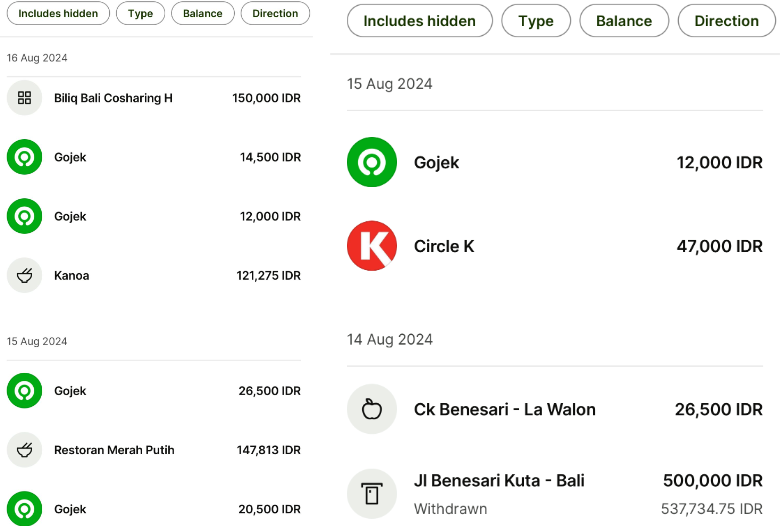This screenshot has width=781, height=526.
Task: Open the Gojek 14,500 IDR transaction icon
Action: tap(24, 157)
